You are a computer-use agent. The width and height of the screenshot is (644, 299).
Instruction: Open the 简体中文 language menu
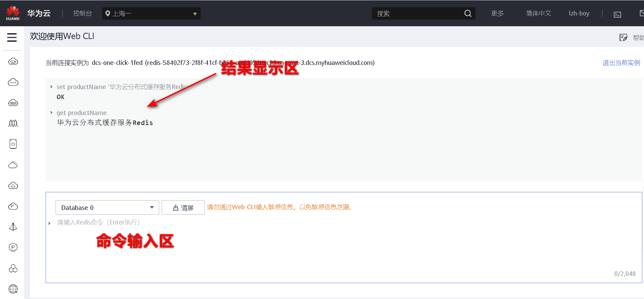tap(539, 13)
